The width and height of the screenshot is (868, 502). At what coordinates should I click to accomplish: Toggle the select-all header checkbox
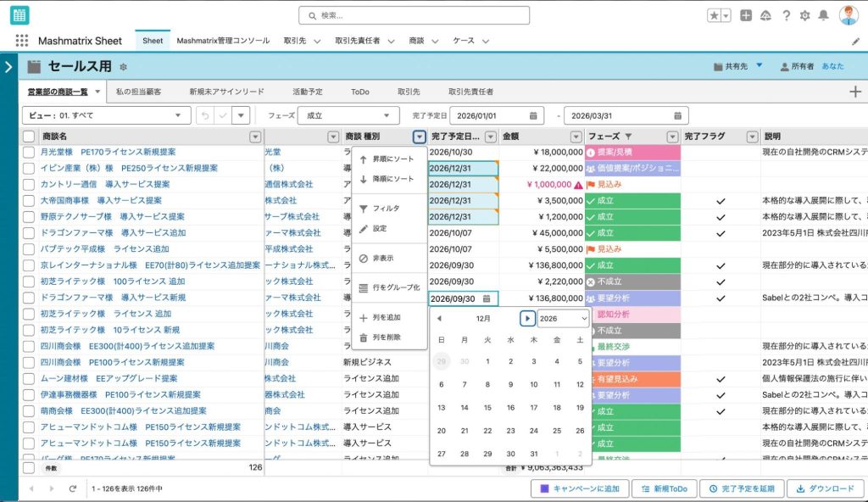[x=29, y=137]
